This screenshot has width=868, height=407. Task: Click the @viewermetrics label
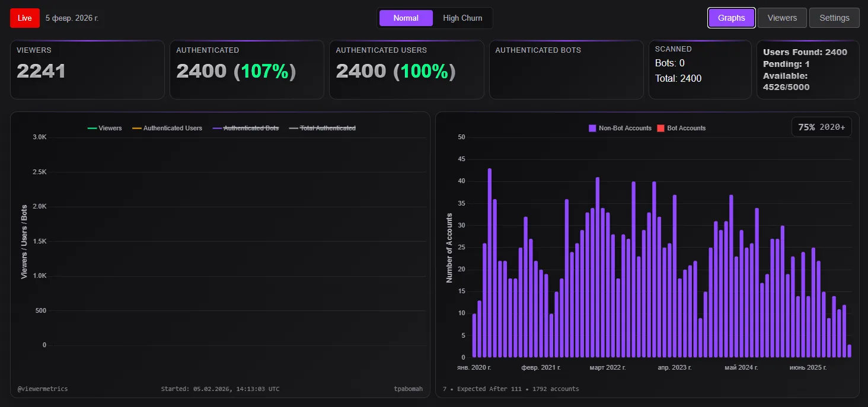tap(43, 389)
